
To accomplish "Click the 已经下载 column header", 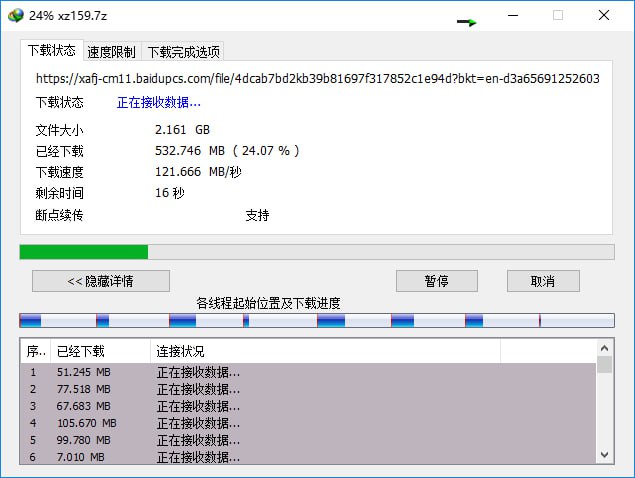I will [100, 351].
